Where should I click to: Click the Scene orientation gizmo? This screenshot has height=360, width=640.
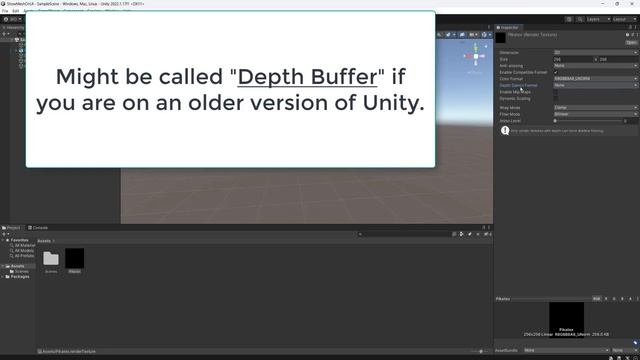(475, 56)
